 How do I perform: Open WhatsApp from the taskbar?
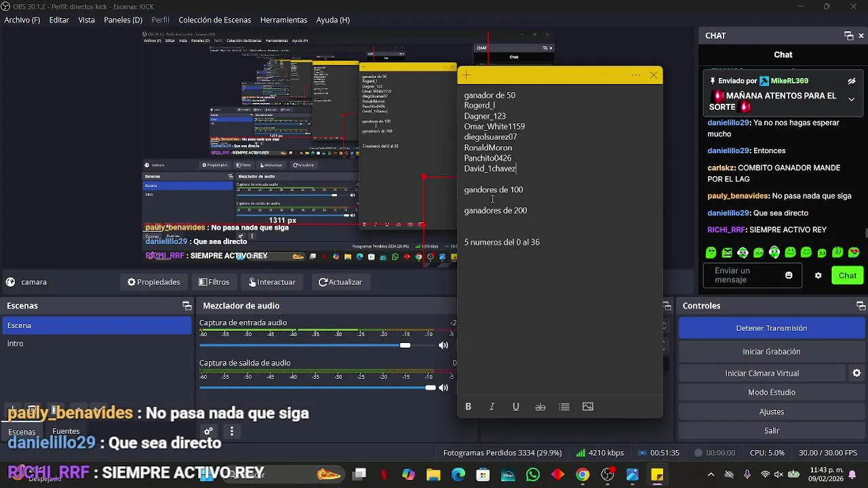click(x=533, y=474)
